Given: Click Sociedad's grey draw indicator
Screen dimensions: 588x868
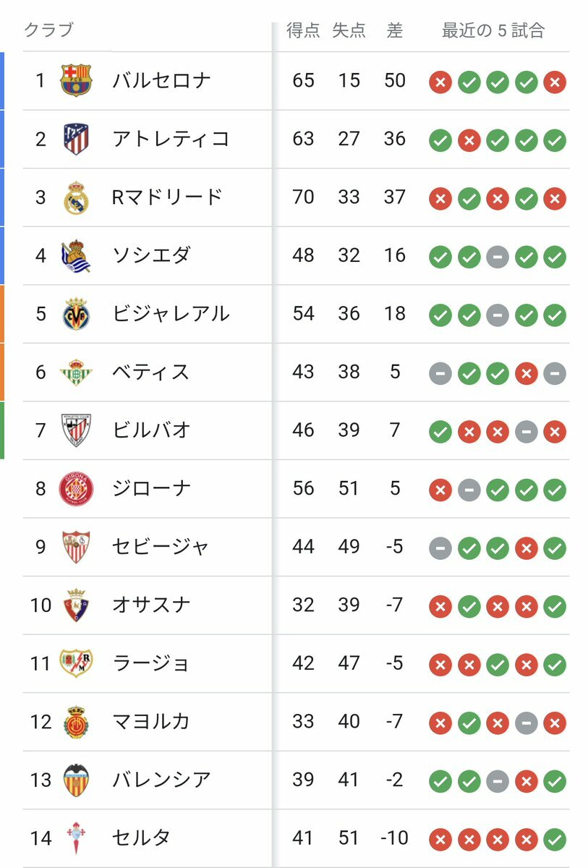Looking at the screenshot, I should [497, 257].
